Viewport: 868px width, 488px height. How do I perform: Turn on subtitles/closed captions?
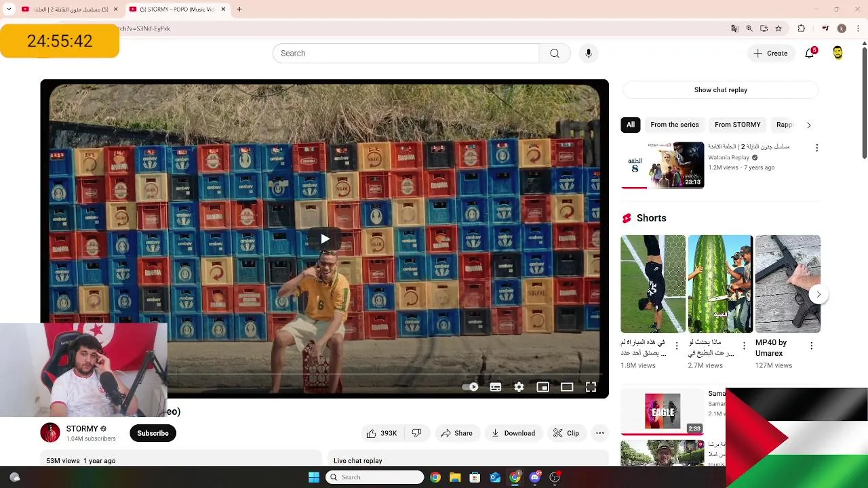496,387
